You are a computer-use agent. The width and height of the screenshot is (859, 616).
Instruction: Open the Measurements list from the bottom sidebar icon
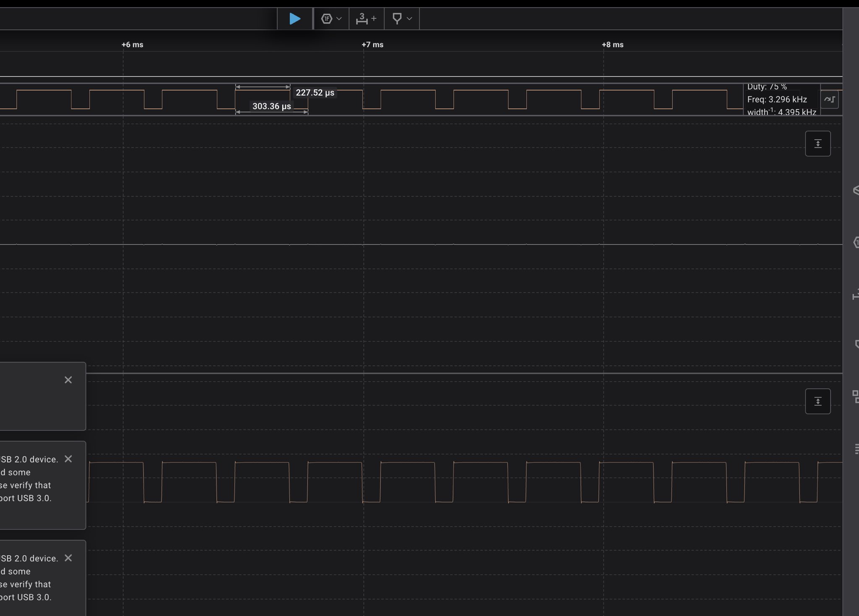tap(856, 449)
